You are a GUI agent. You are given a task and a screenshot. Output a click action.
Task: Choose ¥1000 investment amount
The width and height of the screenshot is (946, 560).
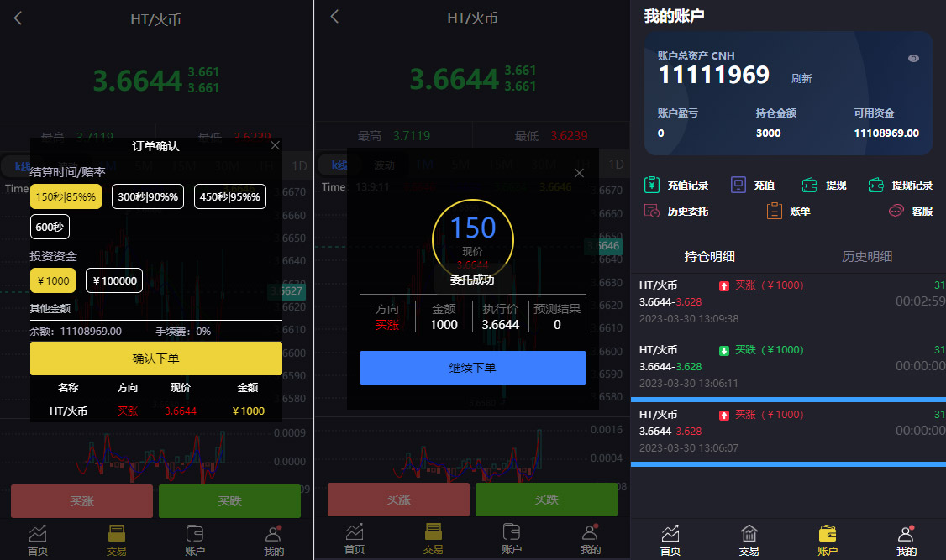coord(53,280)
